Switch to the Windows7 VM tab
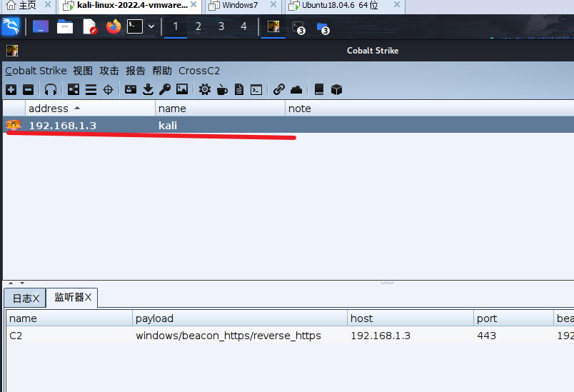The width and height of the screenshot is (574, 392). [240, 6]
